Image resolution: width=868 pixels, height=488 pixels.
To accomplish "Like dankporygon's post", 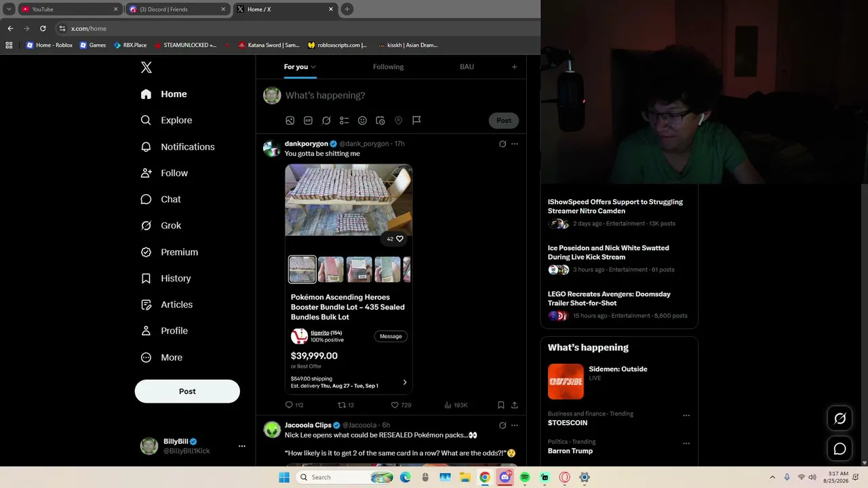I will 401,405.
